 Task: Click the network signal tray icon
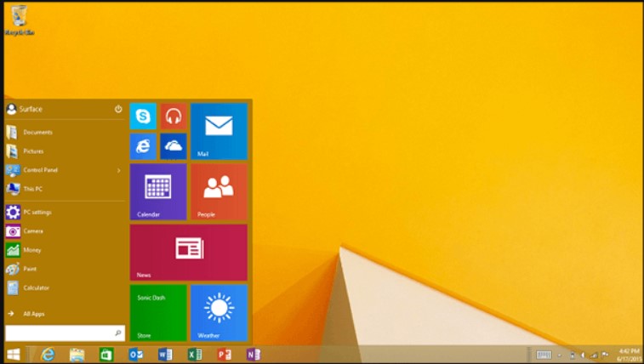[x=594, y=355]
